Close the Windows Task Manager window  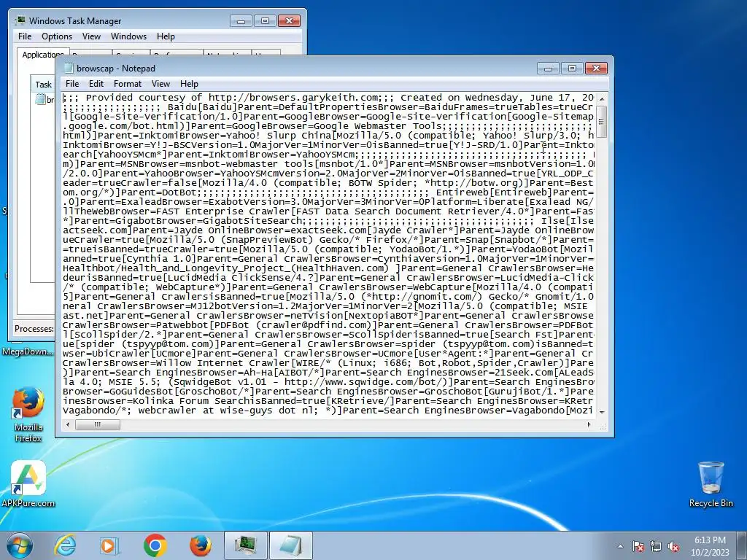tap(289, 21)
